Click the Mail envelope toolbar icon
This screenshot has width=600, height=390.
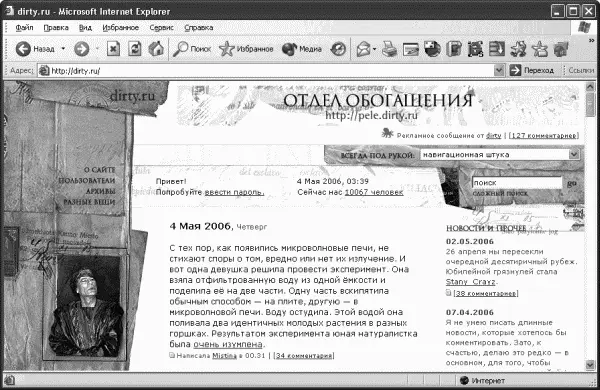click(x=363, y=49)
